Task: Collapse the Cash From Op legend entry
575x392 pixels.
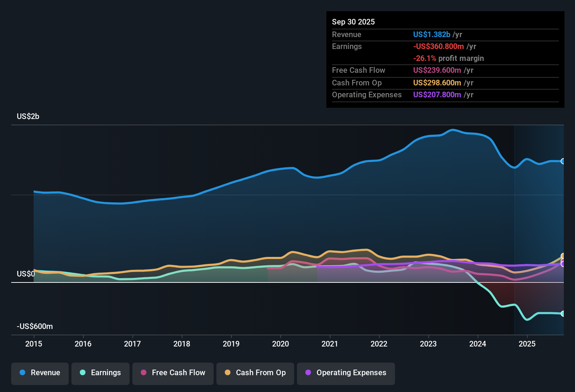Action: point(255,373)
